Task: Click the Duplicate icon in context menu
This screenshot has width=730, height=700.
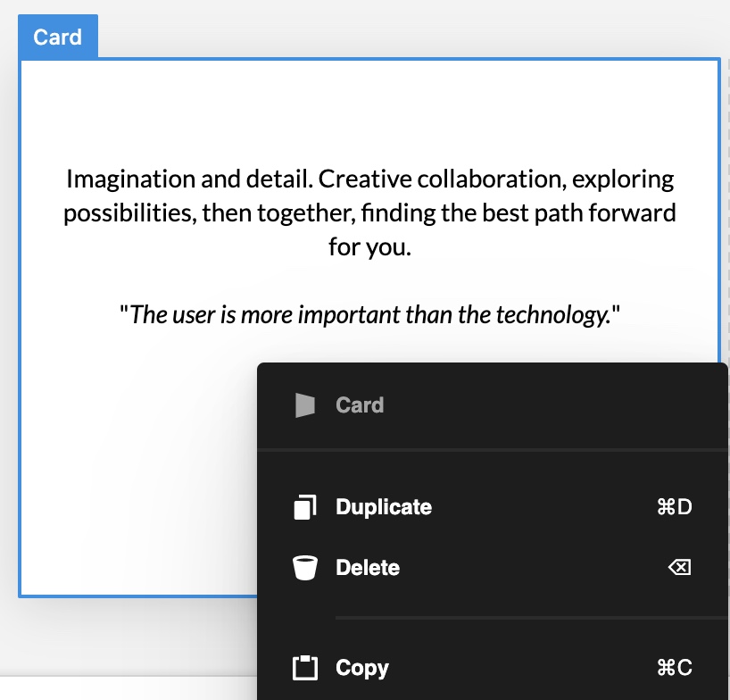Action: (x=305, y=508)
